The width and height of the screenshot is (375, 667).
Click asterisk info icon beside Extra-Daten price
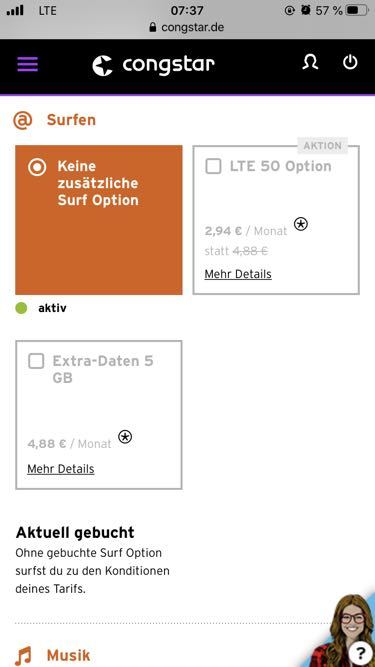125,436
